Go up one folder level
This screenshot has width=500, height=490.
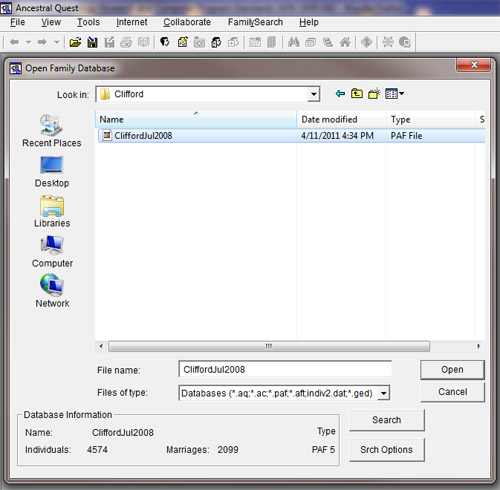tap(357, 94)
